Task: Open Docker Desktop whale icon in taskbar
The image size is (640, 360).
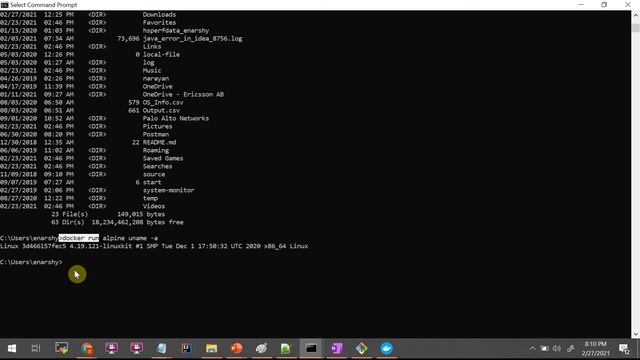Action: point(387,348)
